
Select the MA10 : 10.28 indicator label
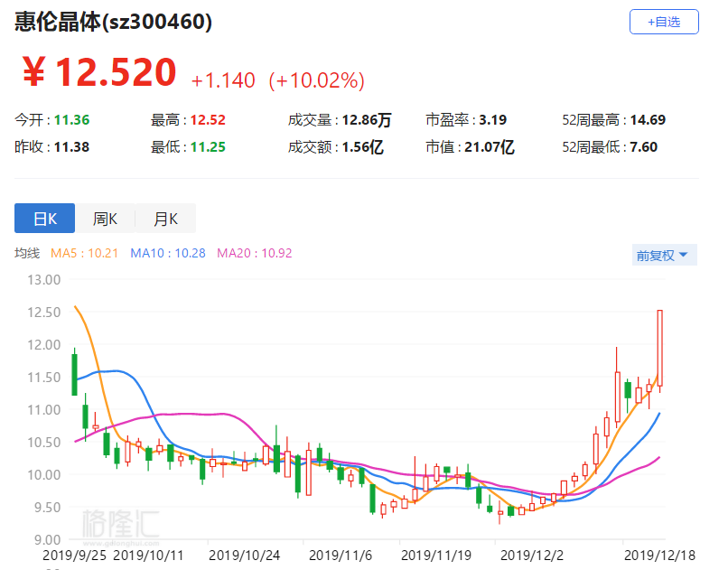click(168, 253)
